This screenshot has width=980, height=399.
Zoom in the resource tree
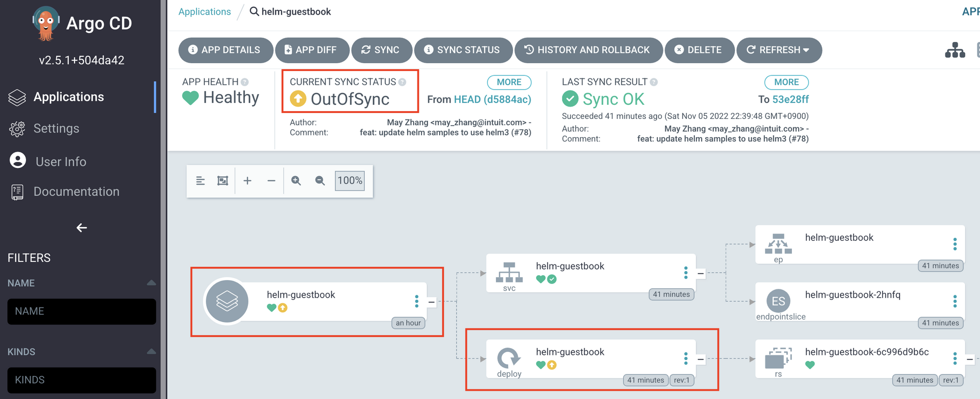[296, 181]
